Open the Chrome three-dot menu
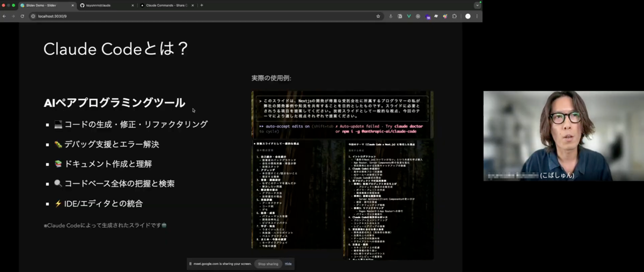Image resolution: width=644 pixels, height=272 pixels. 477,16
